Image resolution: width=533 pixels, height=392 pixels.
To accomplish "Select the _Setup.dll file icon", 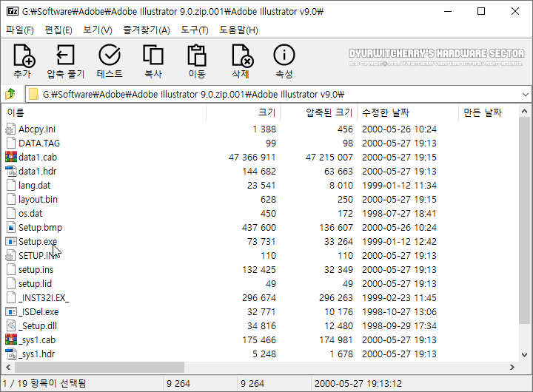I will [11, 325].
